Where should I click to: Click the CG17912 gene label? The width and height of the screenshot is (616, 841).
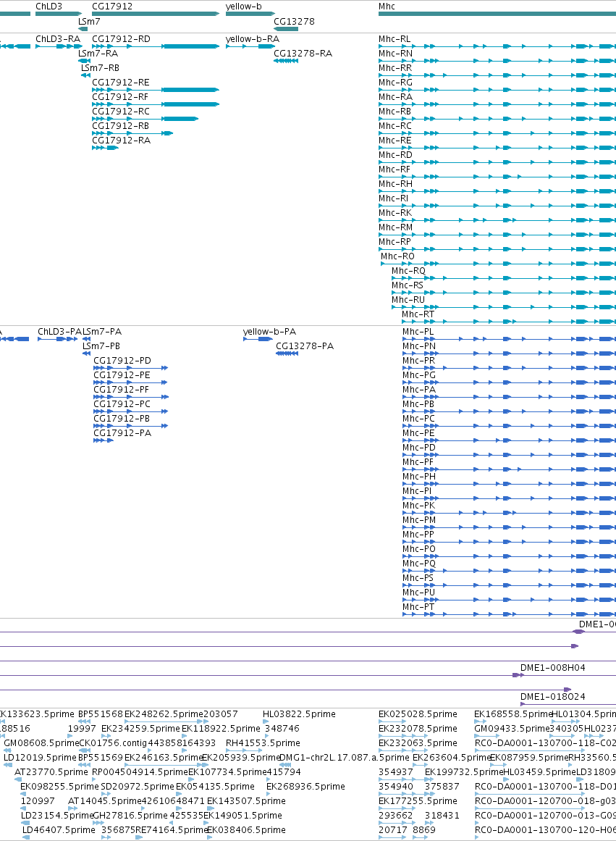click(112, 7)
